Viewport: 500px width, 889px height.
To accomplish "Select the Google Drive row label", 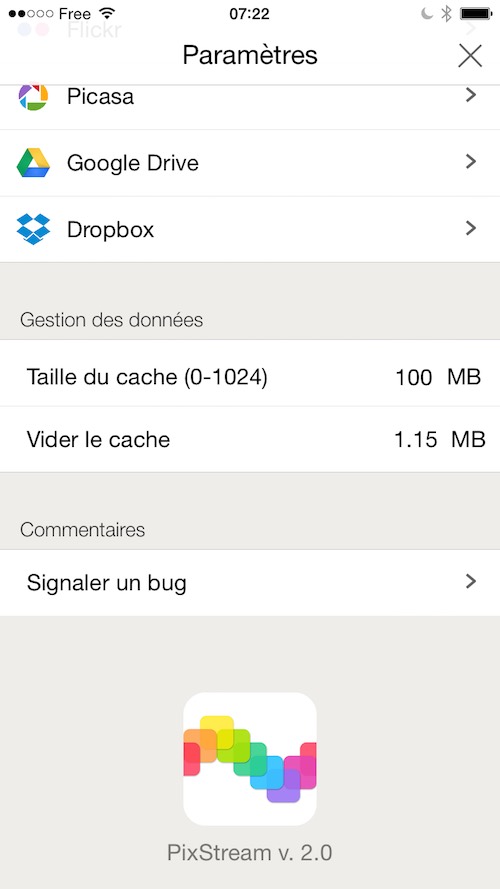I will coord(133,163).
